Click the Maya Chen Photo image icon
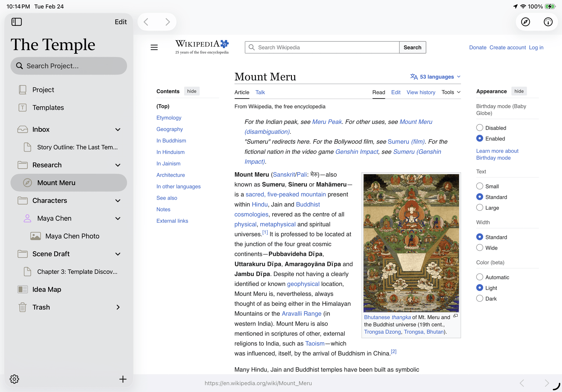562x392 pixels. [x=35, y=236]
